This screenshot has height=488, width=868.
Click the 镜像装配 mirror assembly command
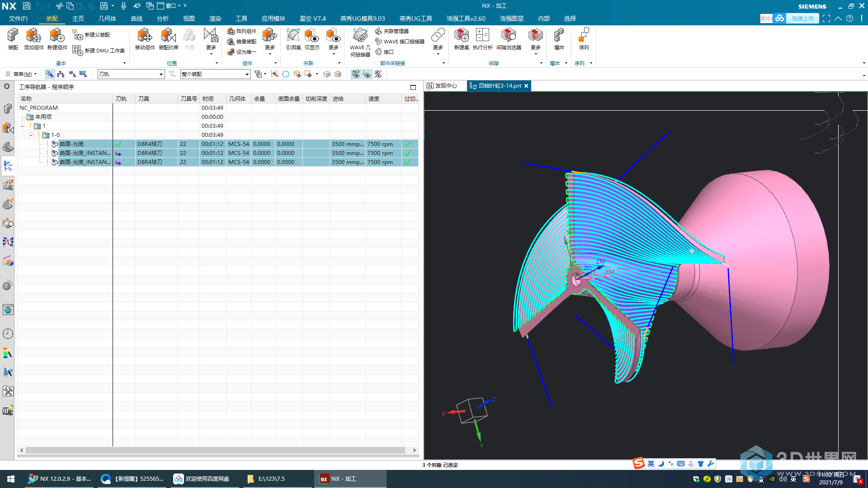point(242,42)
